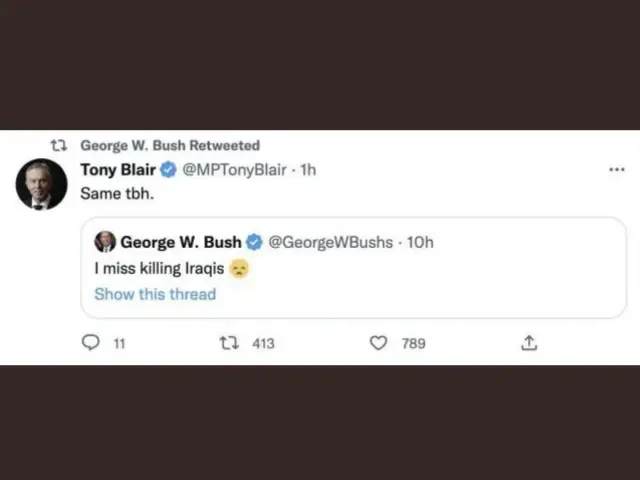Open the three-dot more options menu
Screen dimensions: 640x480
pos(617,170)
